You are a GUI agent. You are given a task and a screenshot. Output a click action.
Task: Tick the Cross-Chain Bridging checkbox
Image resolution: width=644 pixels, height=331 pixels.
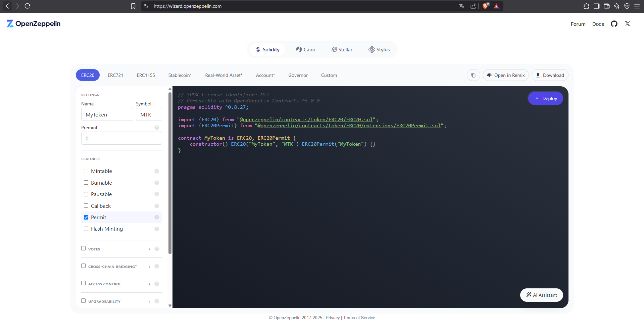(x=83, y=266)
